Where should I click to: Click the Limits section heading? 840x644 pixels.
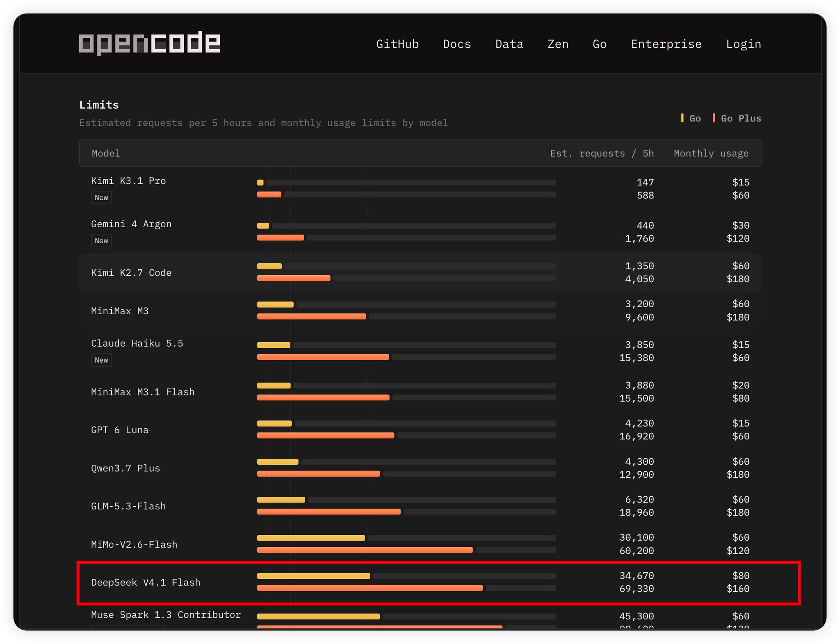click(x=99, y=105)
